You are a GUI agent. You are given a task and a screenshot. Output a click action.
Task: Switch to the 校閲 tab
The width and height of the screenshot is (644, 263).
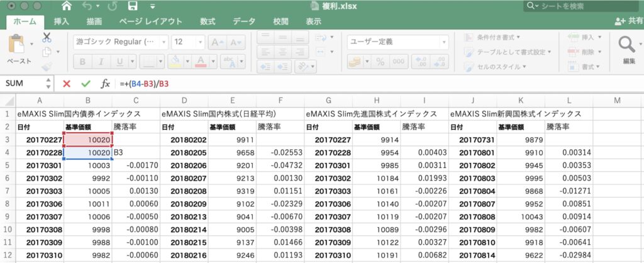point(280,22)
